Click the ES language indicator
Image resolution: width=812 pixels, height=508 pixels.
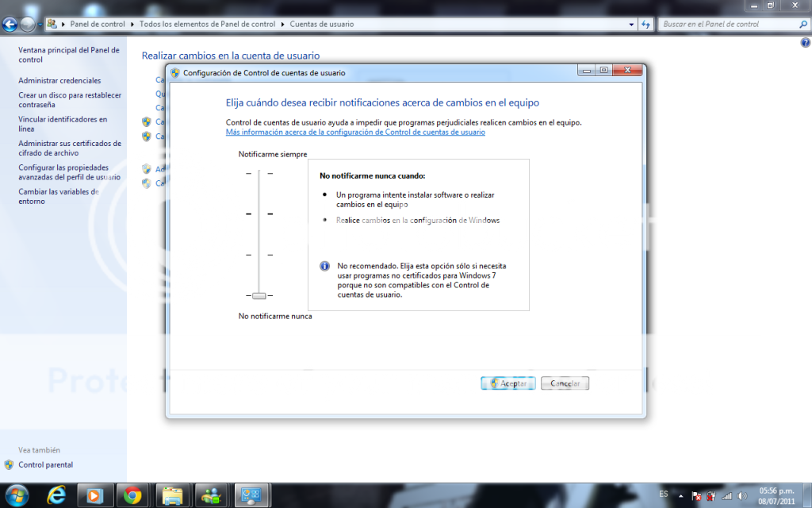coord(664,495)
